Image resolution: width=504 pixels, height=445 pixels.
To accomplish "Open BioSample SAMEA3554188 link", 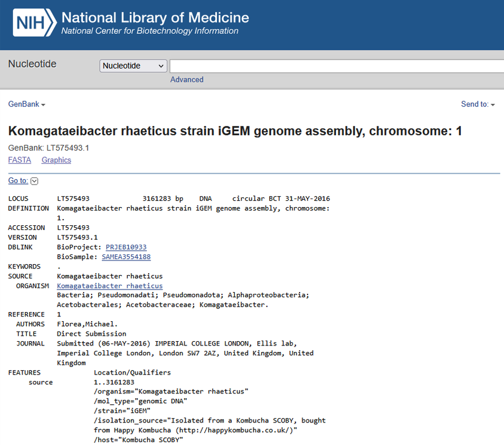I will click(x=126, y=257).
